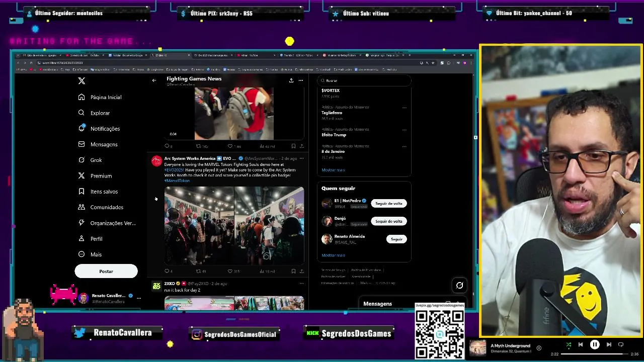This screenshot has width=644, height=362.
Task: Toggle shuffle in the music player
Action: tap(569, 345)
